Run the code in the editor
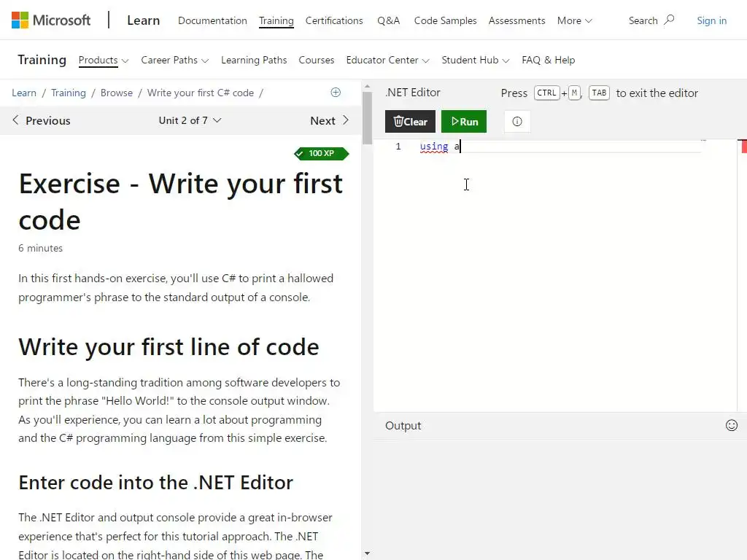Image resolution: width=747 pixels, height=560 pixels. point(463,122)
